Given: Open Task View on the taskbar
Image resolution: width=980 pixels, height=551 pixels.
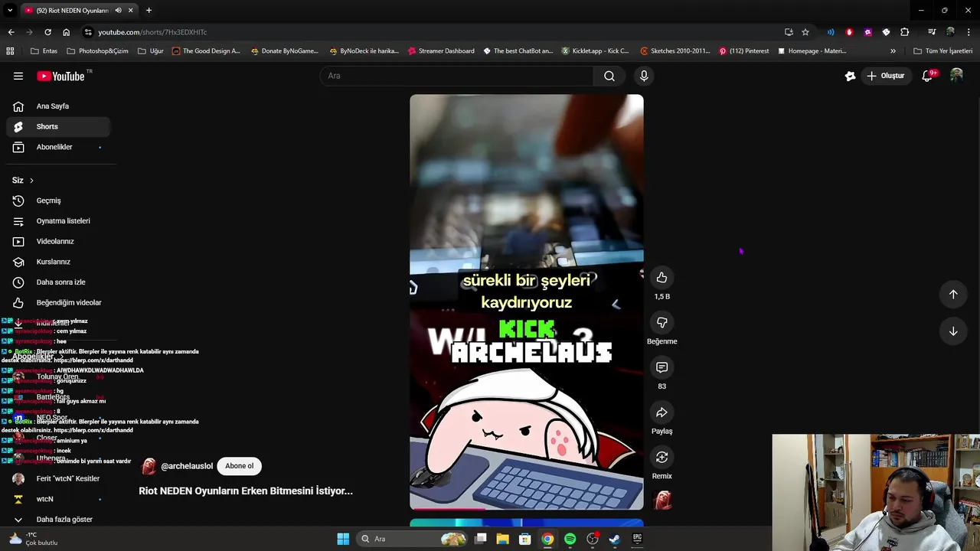Looking at the screenshot, I should (x=480, y=539).
